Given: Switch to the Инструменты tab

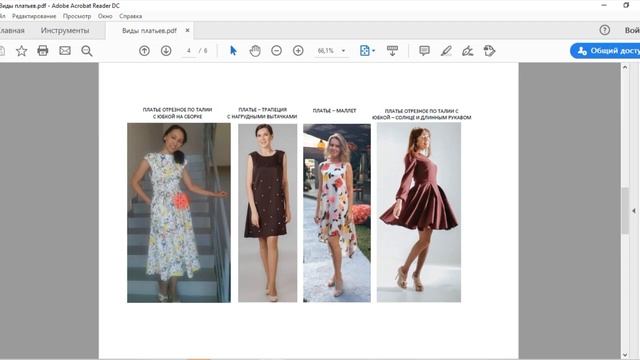Looking at the screenshot, I should (x=65, y=30).
